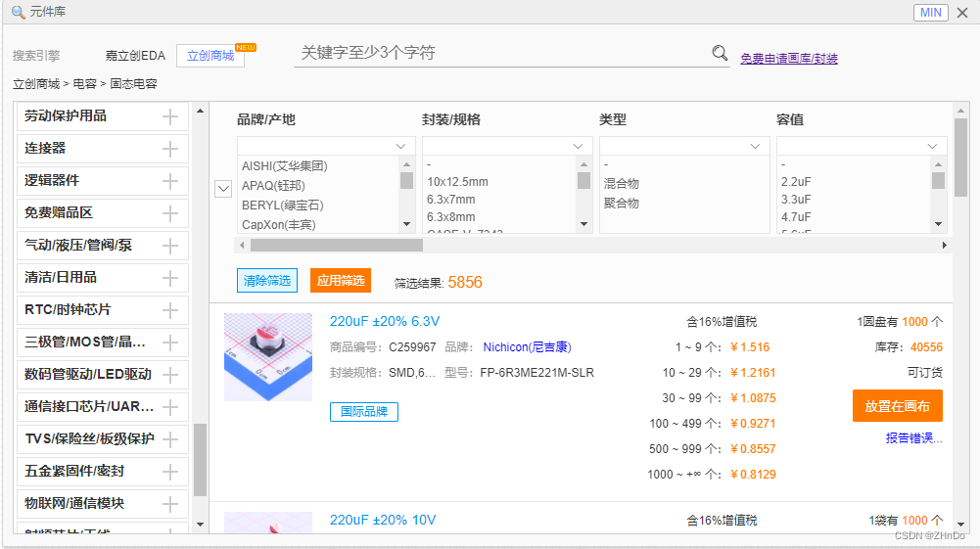Open the 品牌/产地 dropdown

326,146
